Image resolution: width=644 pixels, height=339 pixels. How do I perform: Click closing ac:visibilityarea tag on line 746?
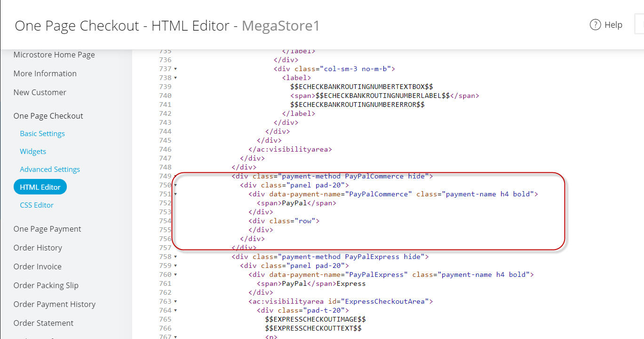tap(290, 149)
